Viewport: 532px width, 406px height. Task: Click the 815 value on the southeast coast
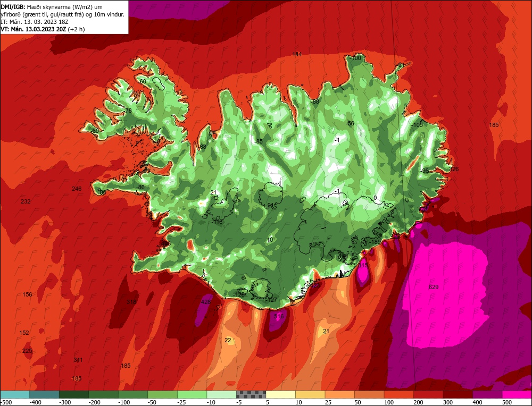click(363, 265)
